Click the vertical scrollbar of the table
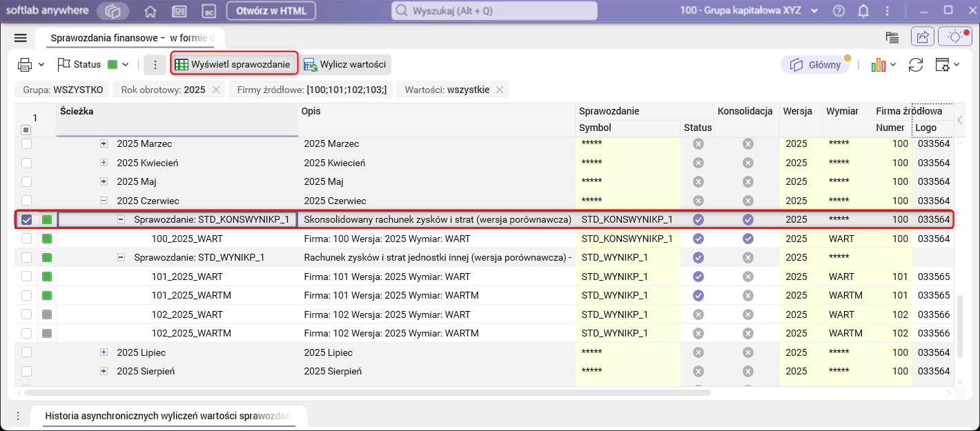 (959, 325)
